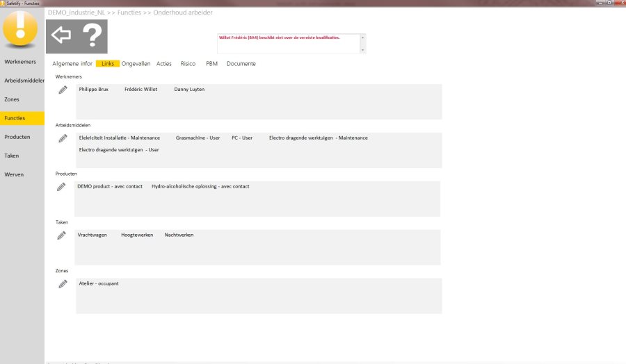Select PC - User entry
The image size is (626, 364).
242,138
